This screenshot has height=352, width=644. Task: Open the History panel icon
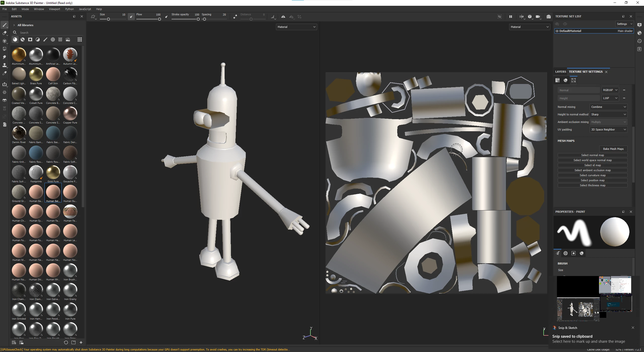coord(639,41)
